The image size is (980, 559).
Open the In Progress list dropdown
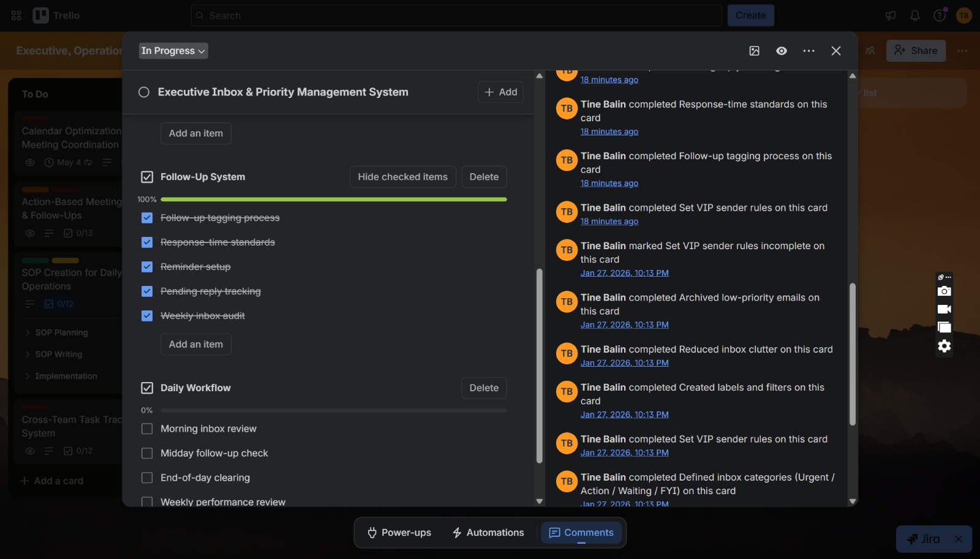click(173, 51)
